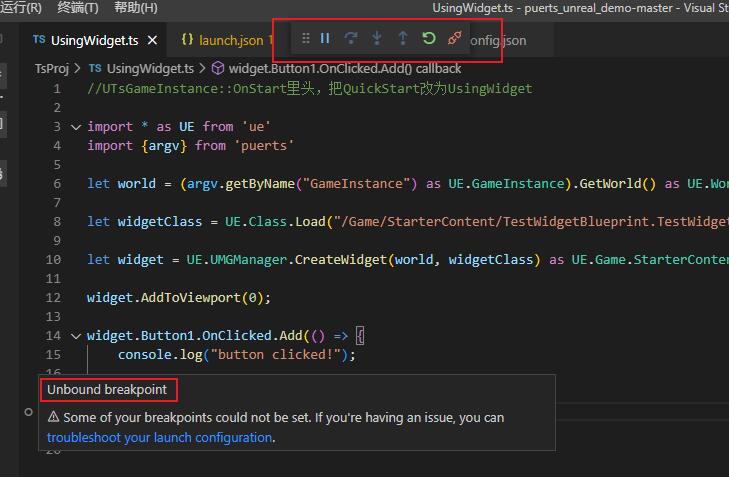This screenshot has height=477, width=729.
Task: Click the Step Out debug icon
Action: [403, 39]
